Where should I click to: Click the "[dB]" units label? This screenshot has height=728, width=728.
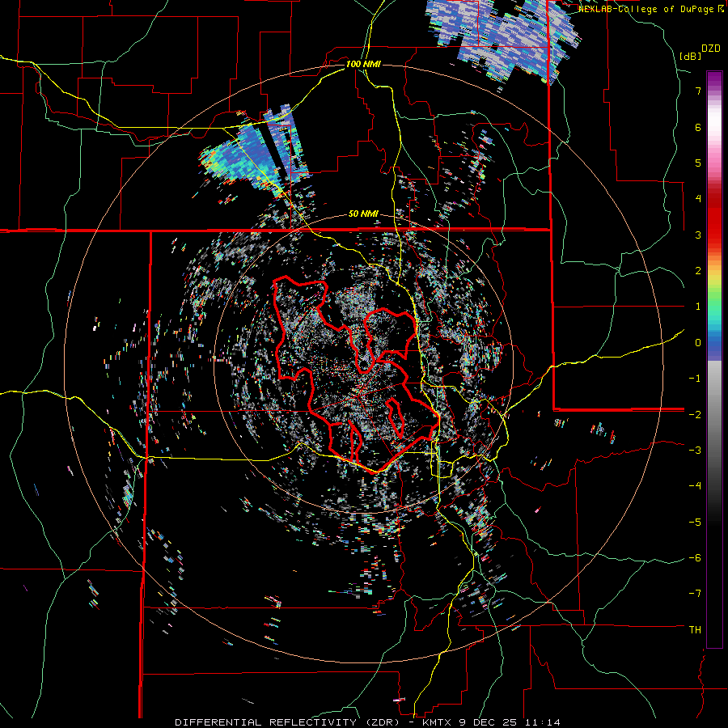tap(691, 56)
